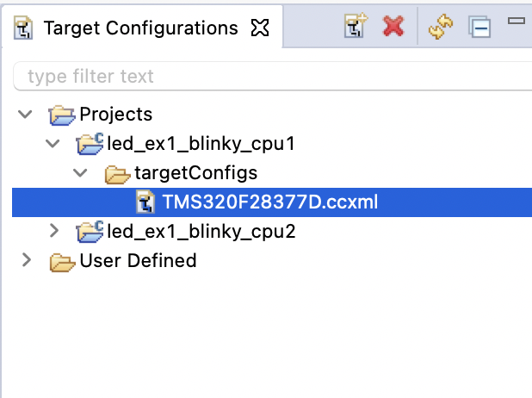Click the TMS320F28377D.ccxml file icon
The height and width of the screenshot is (398, 532).
(x=145, y=202)
